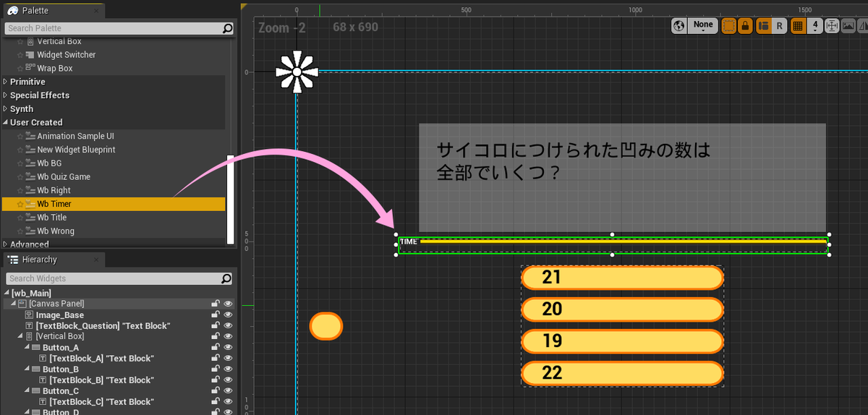The height and width of the screenshot is (415, 868).
Task: Collapse the Button_A tree node
Action: click(x=27, y=348)
